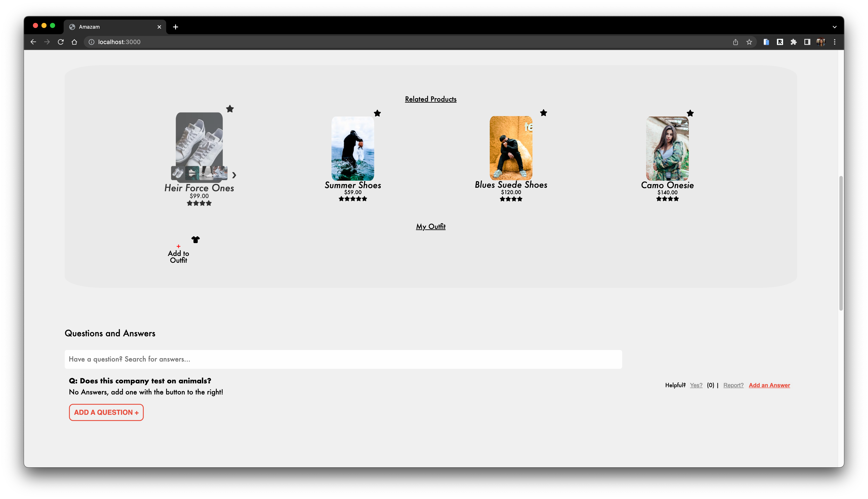Image resolution: width=868 pixels, height=499 pixels.
Task: Select the green-background shoe thumbnail
Action: point(192,173)
